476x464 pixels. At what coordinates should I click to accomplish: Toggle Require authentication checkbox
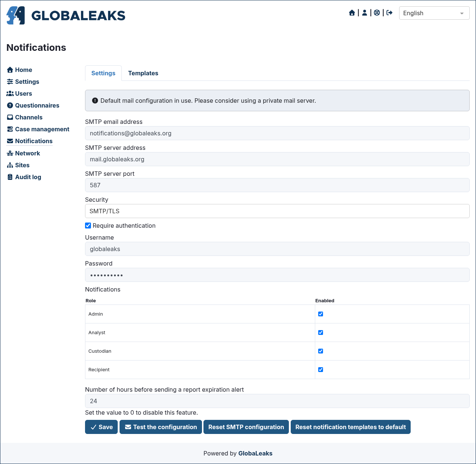point(88,226)
